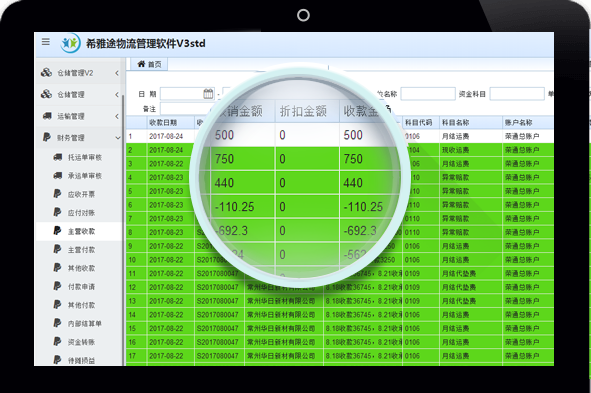Select the 荣通总账户 cell in row 1
Screen dimensions: 591x393
click(x=528, y=136)
